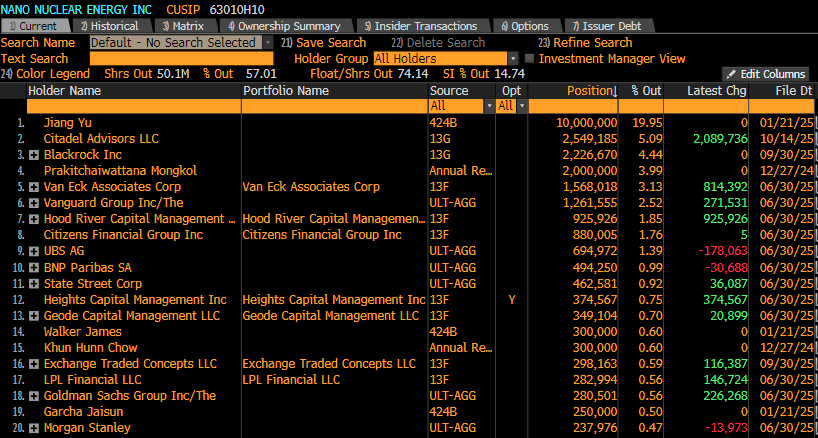Open the Color Legend
The width and height of the screenshot is (818, 438).
(45, 74)
